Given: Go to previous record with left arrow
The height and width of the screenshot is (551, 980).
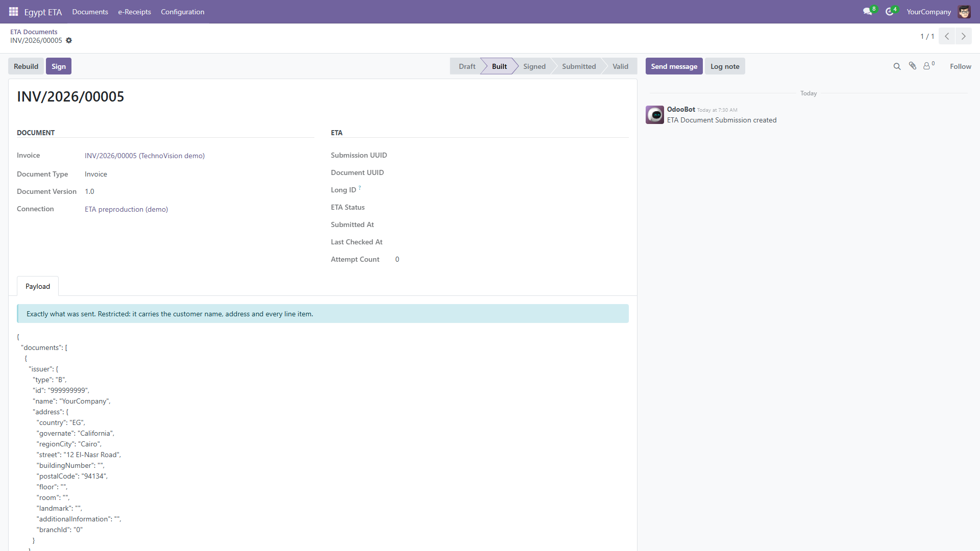Looking at the screenshot, I should 947,36.
